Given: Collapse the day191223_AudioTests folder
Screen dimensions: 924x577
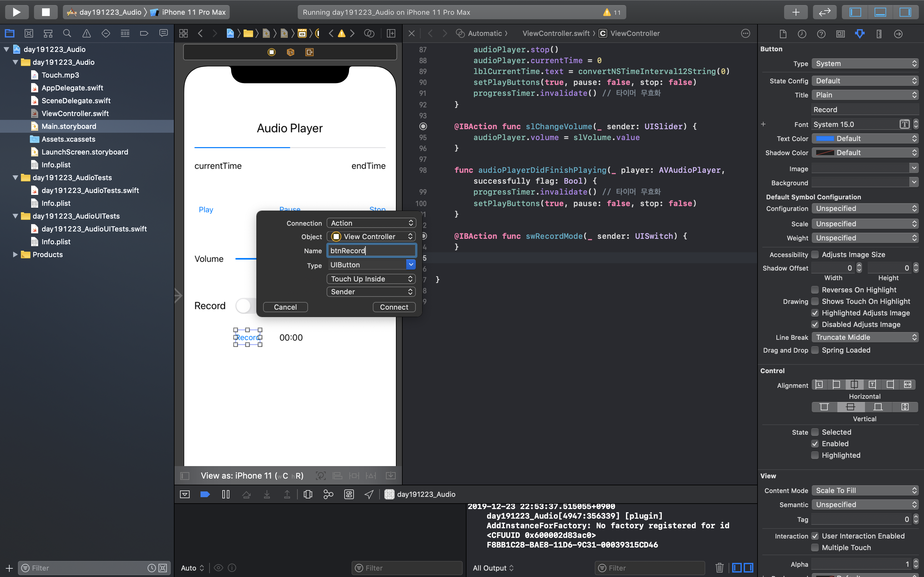Looking at the screenshot, I should (x=16, y=178).
